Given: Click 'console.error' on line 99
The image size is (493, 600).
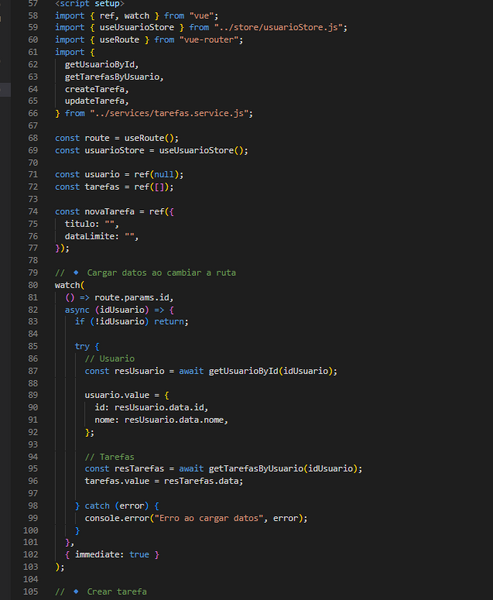Looking at the screenshot, I should (117, 518).
